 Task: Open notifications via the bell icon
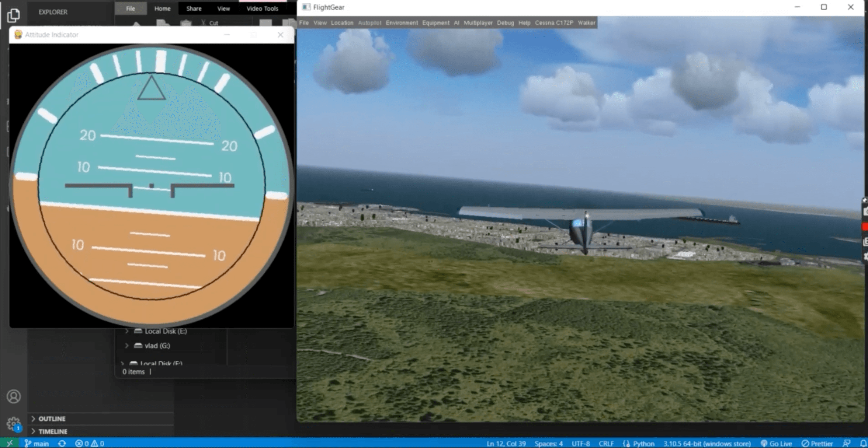click(x=863, y=444)
